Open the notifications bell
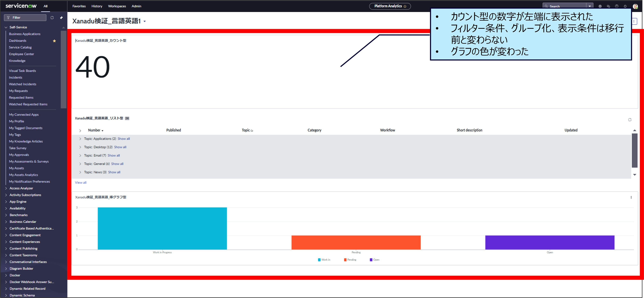The width and height of the screenshot is (644, 298). (x=625, y=6)
